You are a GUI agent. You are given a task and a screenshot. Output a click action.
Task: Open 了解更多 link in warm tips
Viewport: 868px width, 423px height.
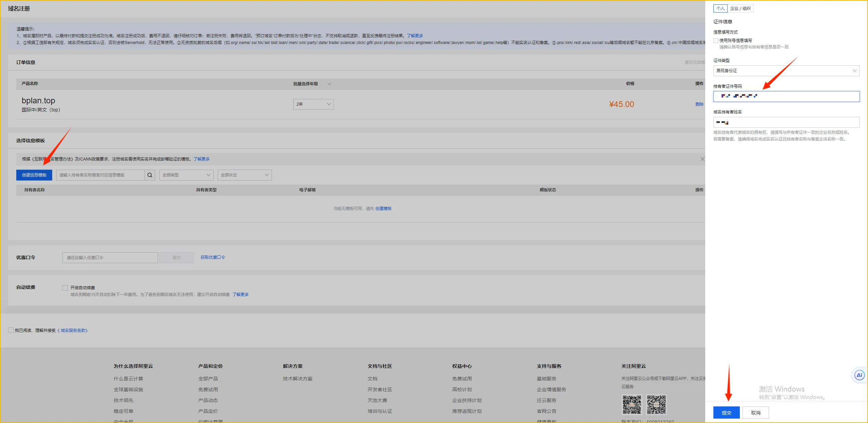415,36
